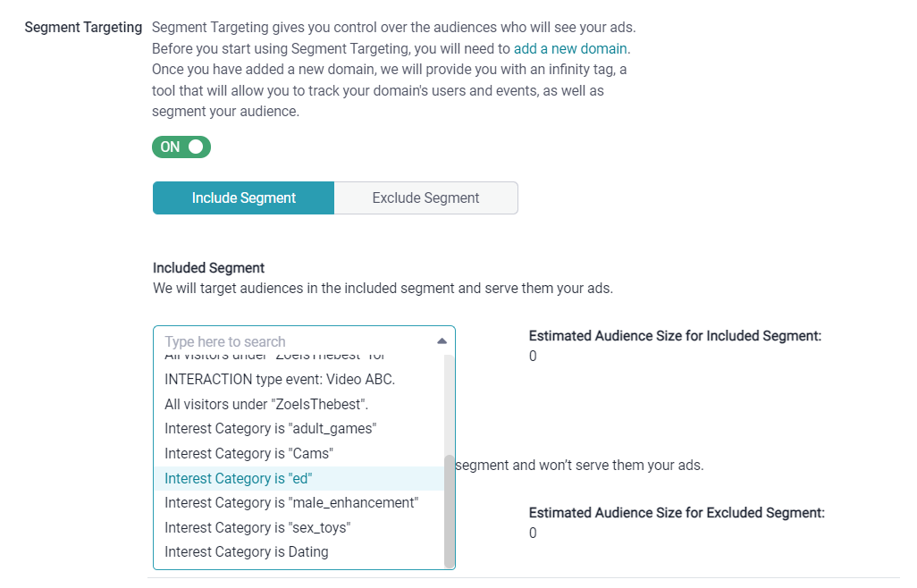Image resolution: width=917 pixels, height=588 pixels.
Task: Open the "add a new domain" link
Action: pos(569,48)
